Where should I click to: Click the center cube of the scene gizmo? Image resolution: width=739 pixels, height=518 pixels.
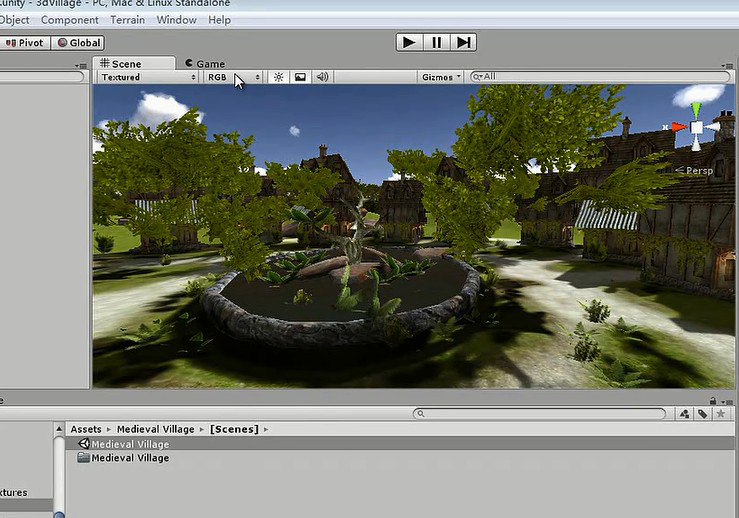tap(696, 127)
